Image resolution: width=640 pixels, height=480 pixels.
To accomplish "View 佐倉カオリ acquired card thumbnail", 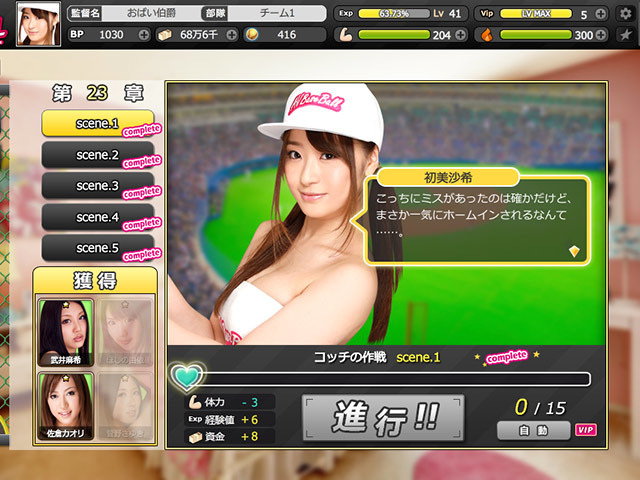I will coord(65,402).
